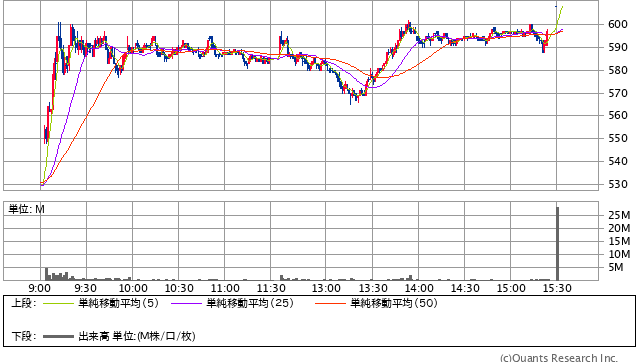Screen dimensions: 638x362
Task: Click the 600 price axis label
Action: [x=618, y=24]
